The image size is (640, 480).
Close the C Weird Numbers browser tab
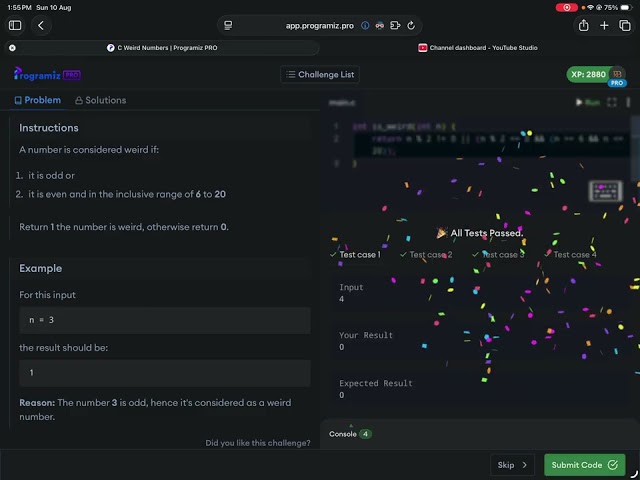(x=12, y=47)
